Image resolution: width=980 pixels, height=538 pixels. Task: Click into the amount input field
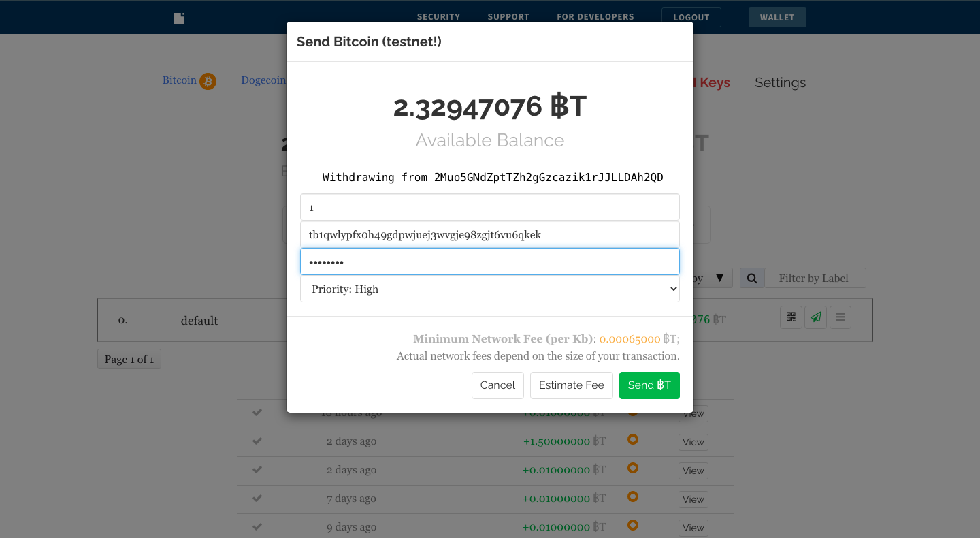click(x=490, y=207)
